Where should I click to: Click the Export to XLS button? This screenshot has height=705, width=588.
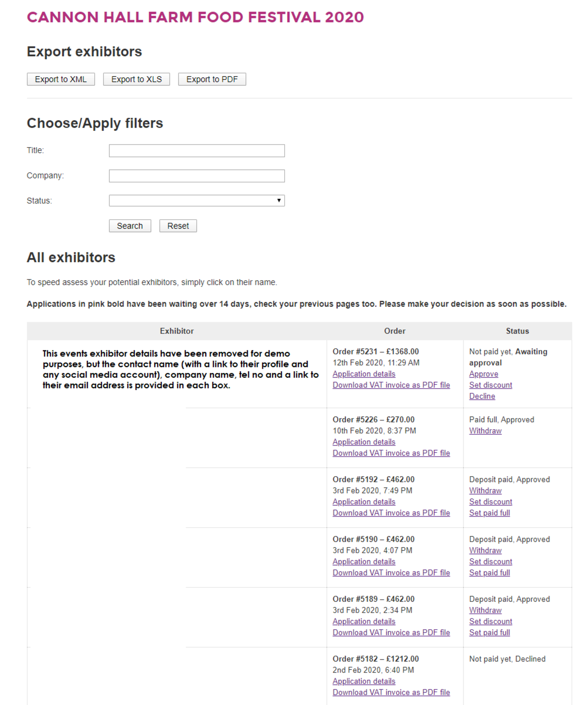(x=136, y=79)
